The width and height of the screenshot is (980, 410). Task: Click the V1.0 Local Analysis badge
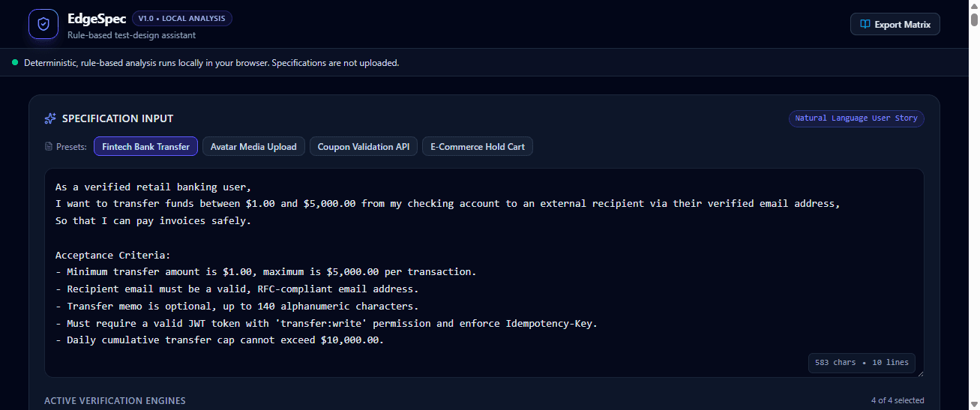click(x=182, y=18)
